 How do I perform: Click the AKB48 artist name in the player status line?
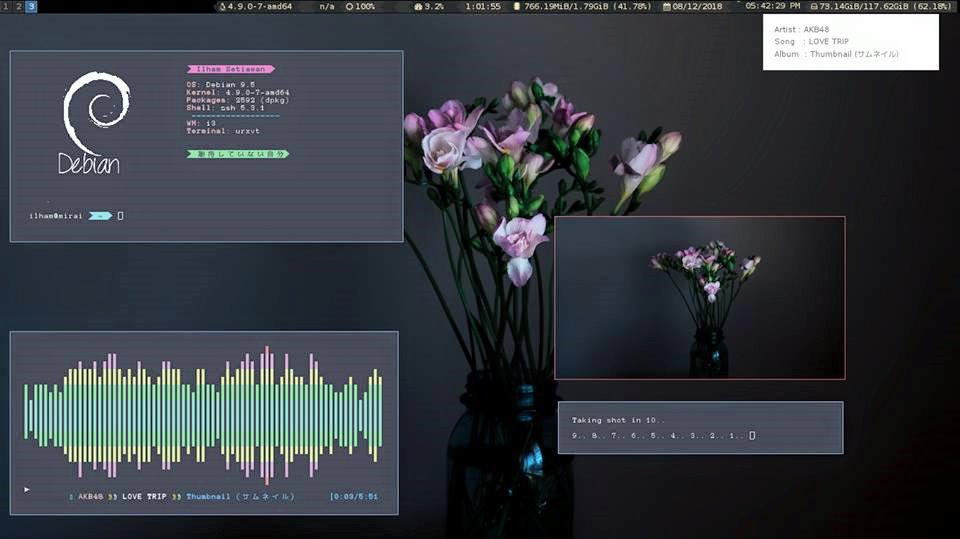pos(91,497)
